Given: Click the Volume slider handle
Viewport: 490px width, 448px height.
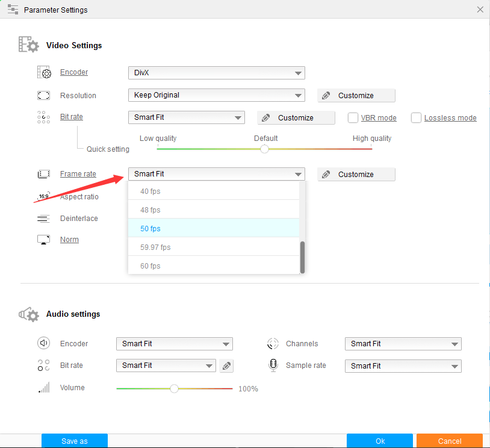Looking at the screenshot, I should [x=174, y=388].
